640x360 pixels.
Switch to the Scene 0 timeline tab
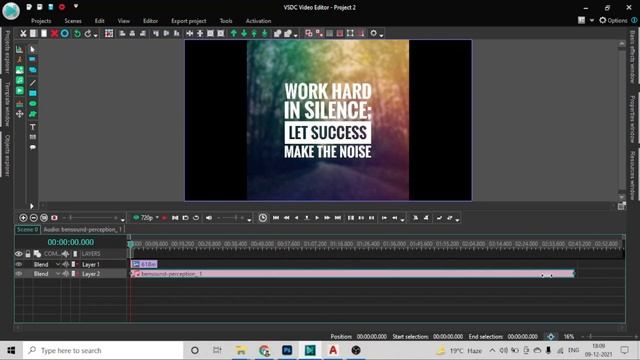[27, 229]
